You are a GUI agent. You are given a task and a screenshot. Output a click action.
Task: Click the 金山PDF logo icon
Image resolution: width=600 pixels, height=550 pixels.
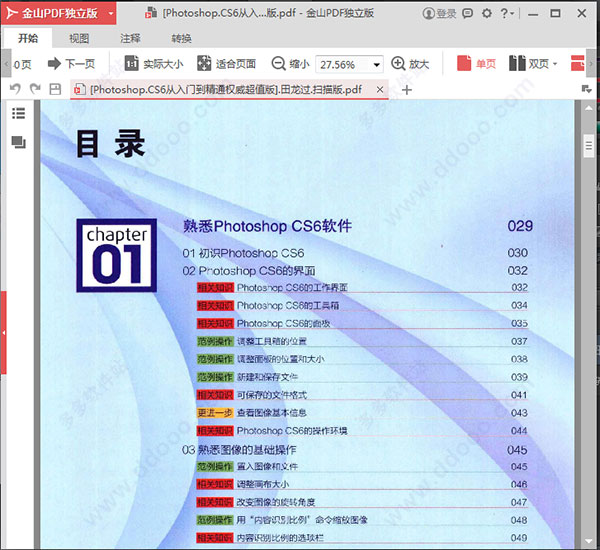click(x=11, y=13)
